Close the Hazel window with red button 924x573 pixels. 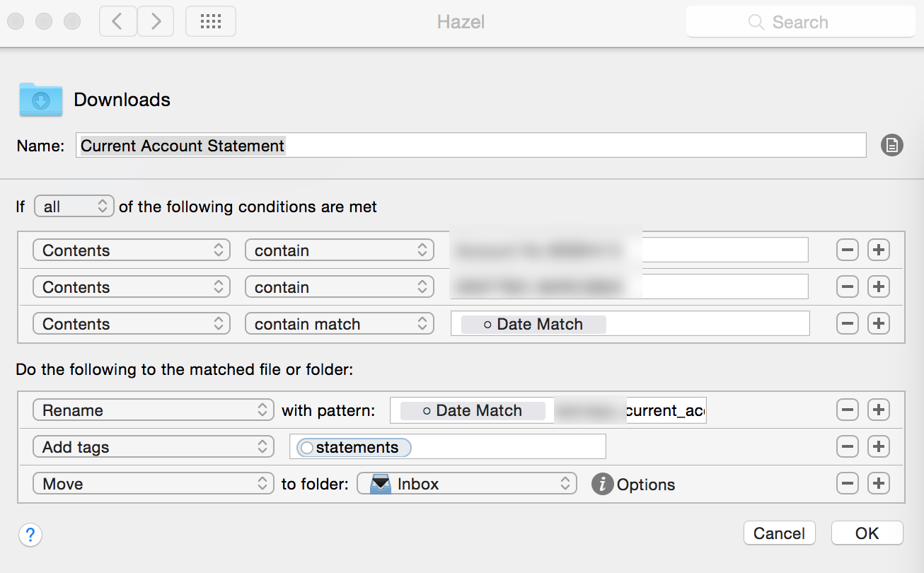click(16, 21)
